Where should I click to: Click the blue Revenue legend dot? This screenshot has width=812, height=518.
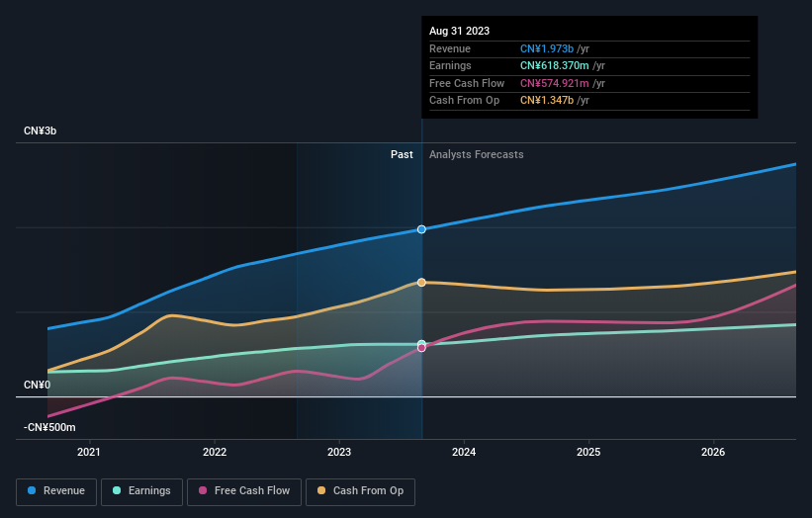(32, 490)
